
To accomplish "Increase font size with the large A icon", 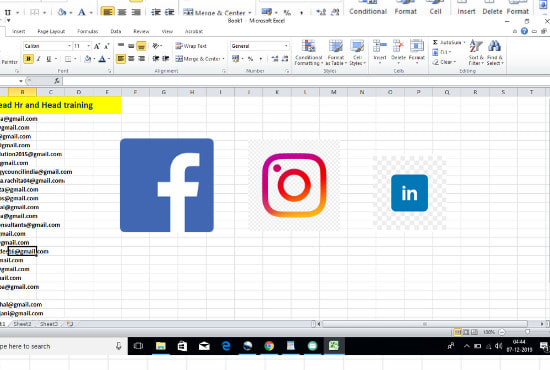I will 97,46.
